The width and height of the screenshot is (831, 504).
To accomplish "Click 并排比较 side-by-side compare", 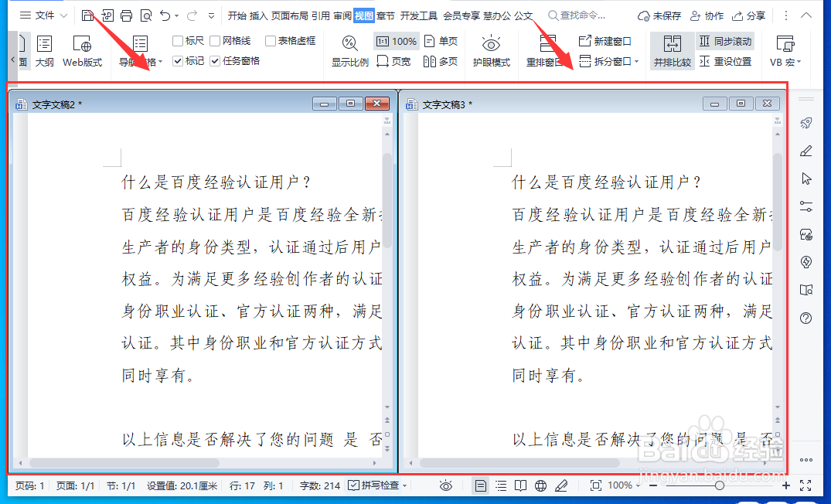I will [672, 51].
